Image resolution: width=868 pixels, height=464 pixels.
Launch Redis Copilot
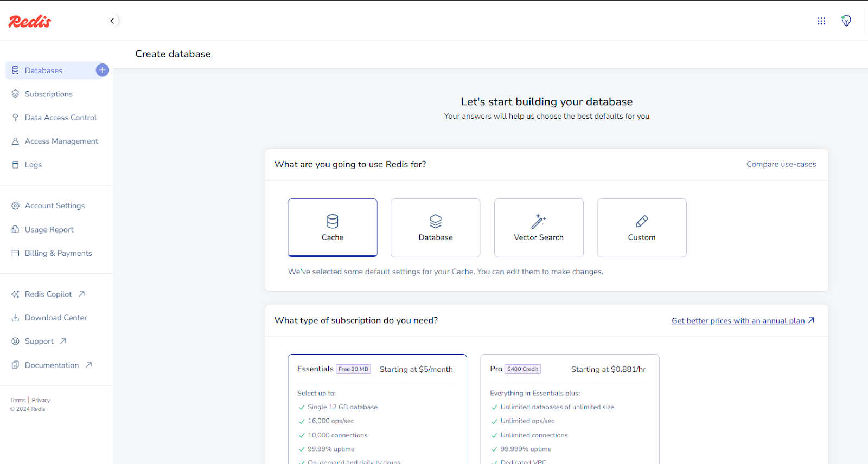pyautogui.click(x=48, y=294)
